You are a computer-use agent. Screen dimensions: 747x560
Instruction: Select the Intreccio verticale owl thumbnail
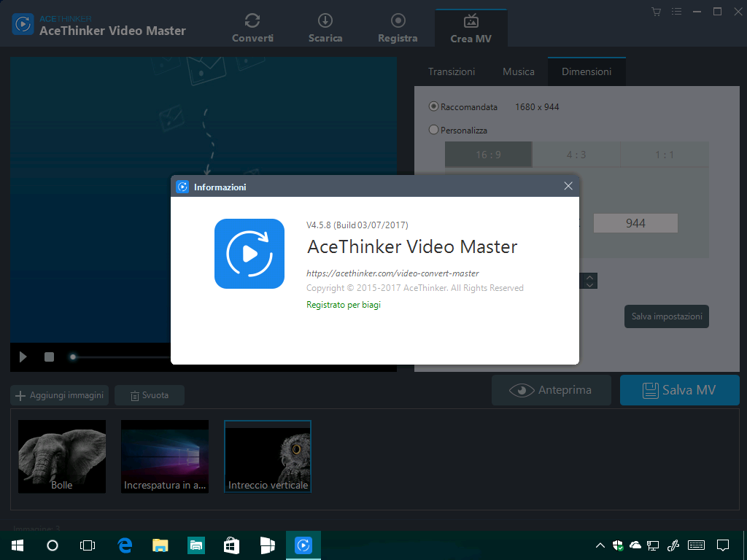point(268,456)
